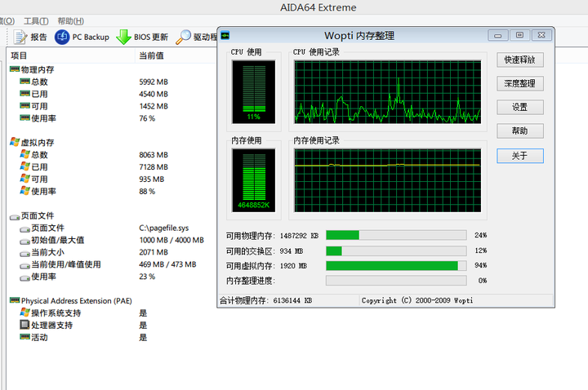Image resolution: width=588 pixels, height=390 pixels.
Task: Click the 可用的交换区 934 MB label
Action: coord(265,251)
